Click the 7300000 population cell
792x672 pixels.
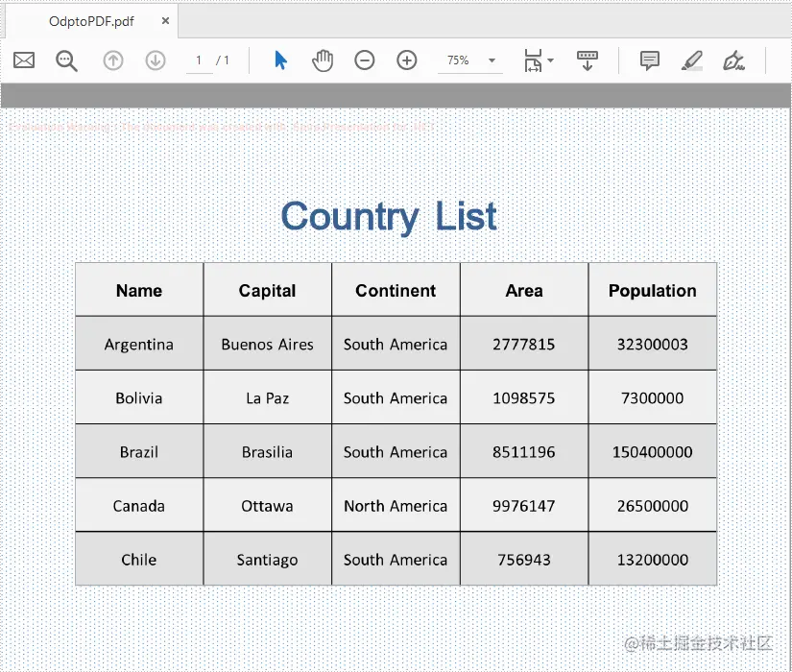pos(653,397)
